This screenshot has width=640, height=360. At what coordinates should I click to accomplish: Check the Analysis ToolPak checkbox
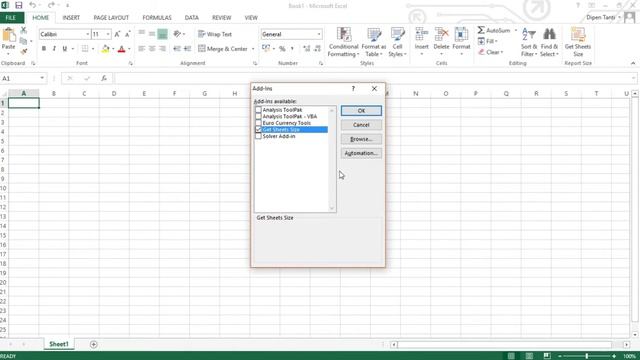point(258,110)
